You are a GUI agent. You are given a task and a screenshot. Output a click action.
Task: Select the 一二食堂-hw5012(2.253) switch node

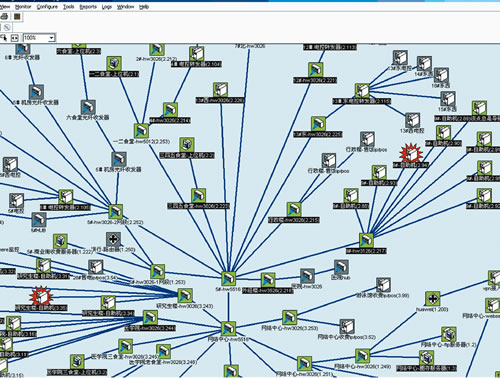(141, 131)
